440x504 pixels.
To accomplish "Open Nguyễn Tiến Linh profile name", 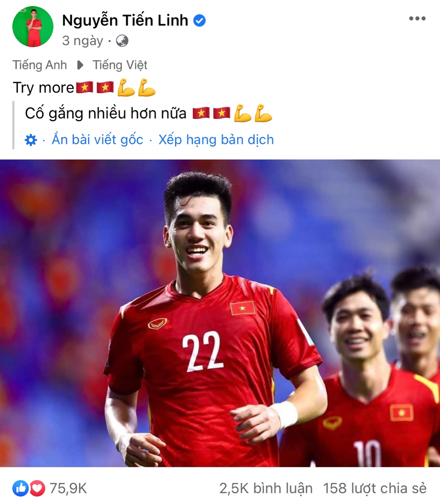I will tap(125, 20).
